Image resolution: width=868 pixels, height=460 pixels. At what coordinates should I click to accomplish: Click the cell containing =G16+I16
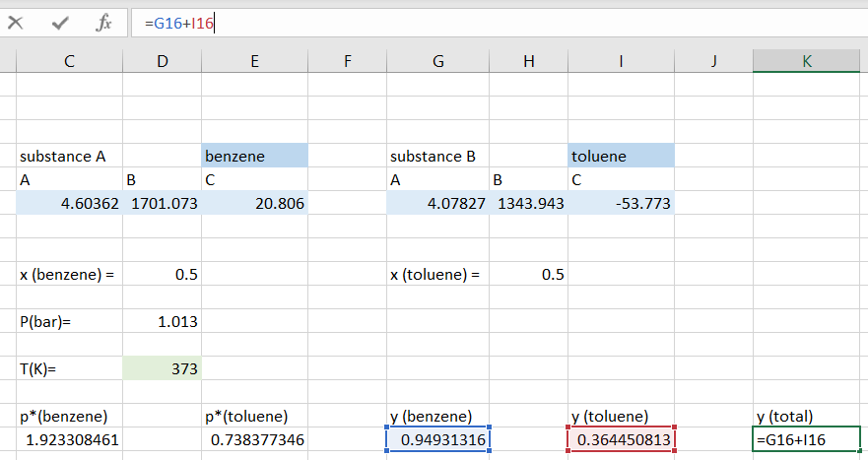tap(806, 439)
